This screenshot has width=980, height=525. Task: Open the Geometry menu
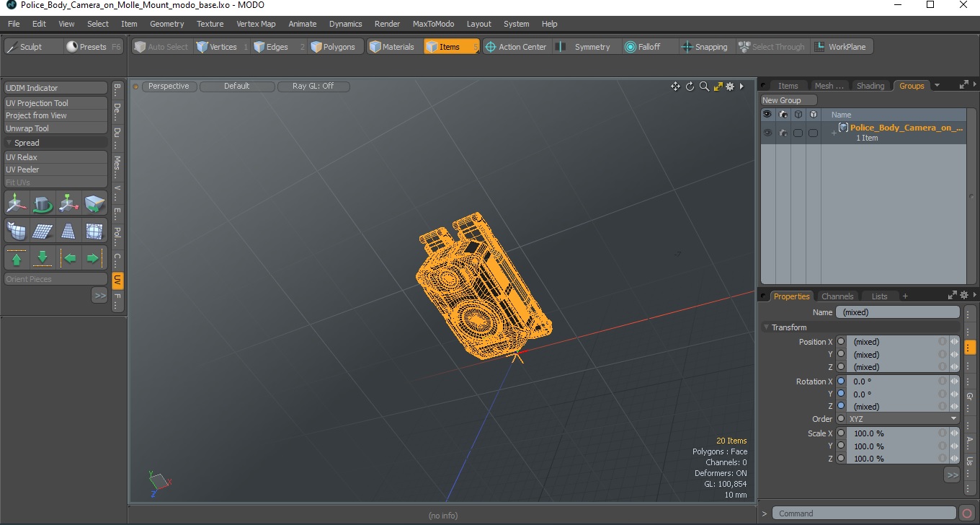166,24
